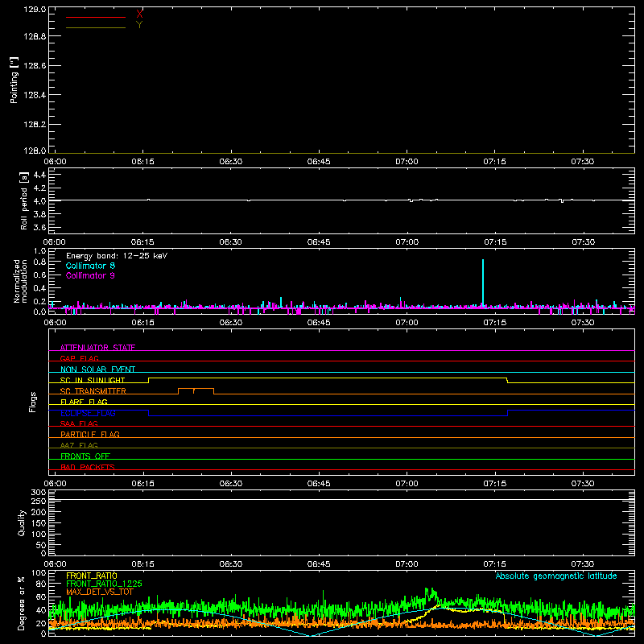
Task: Click 06:45 label under Roll period panel
Action: coord(319,242)
